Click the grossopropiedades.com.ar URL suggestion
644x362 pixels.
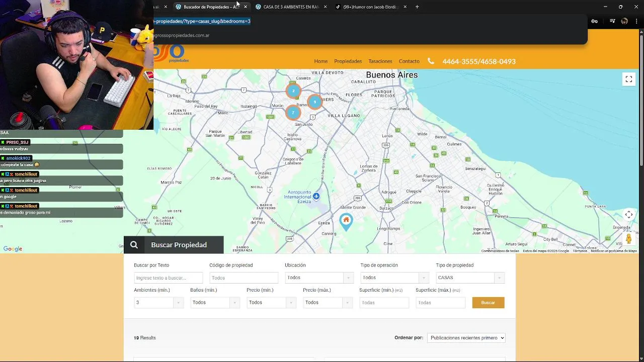click(182, 35)
